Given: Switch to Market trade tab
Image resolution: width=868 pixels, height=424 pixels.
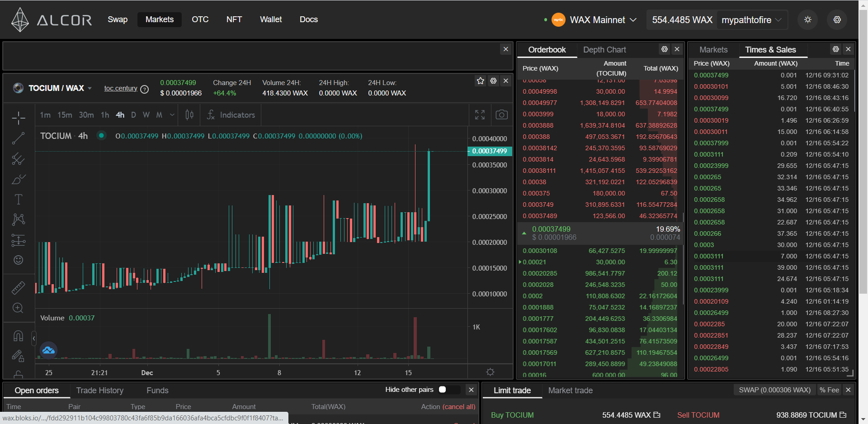Looking at the screenshot, I should pyautogui.click(x=571, y=391).
